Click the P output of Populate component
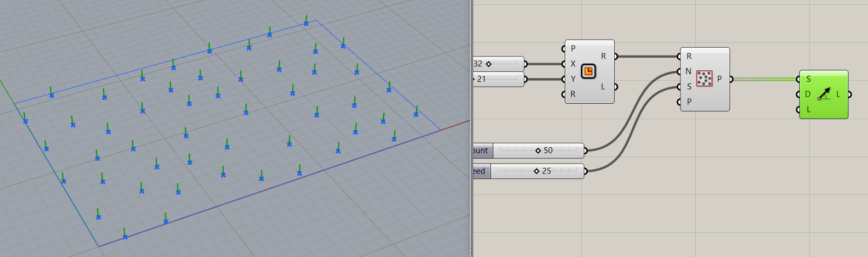 [719, 79]
